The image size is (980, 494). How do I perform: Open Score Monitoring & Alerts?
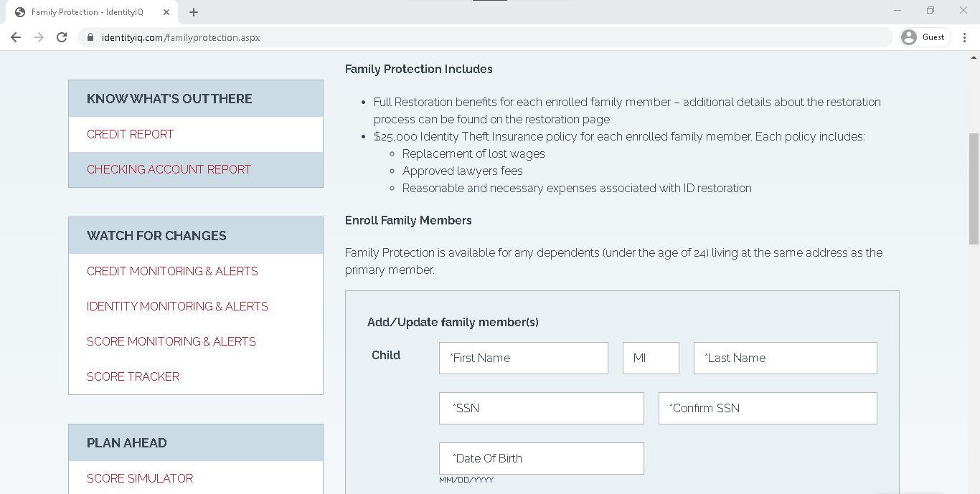[x=171, y=341]
